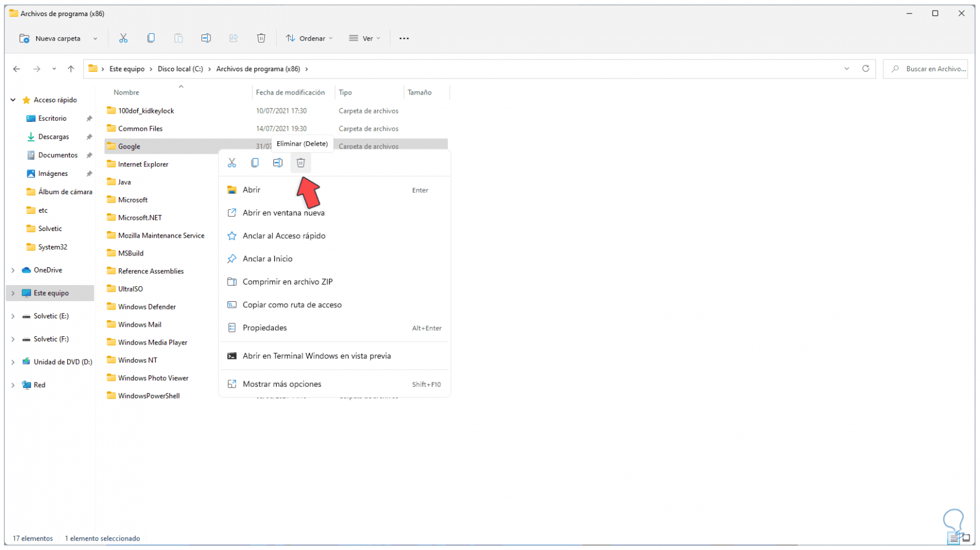The width and height of the screenshot is (980, 550).
Task: Select Álbum de cámara in the sidebar
Action: pos(65,192)
